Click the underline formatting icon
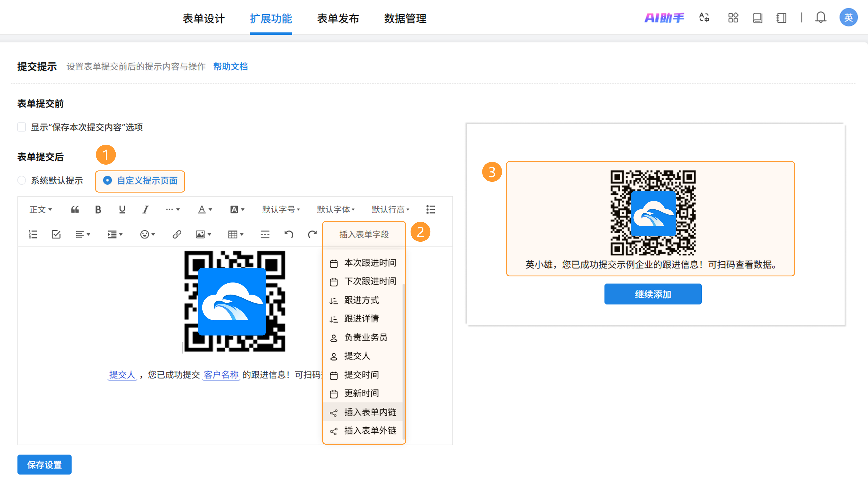Viewport: 868px width, 487px height. [x=122, y=209]
